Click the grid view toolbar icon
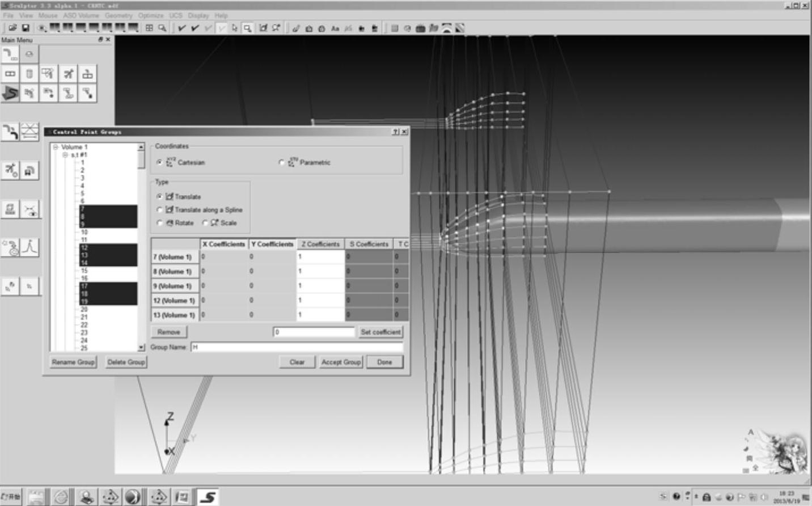The height and width of the screenshot is (506, 812). (149, 28)
